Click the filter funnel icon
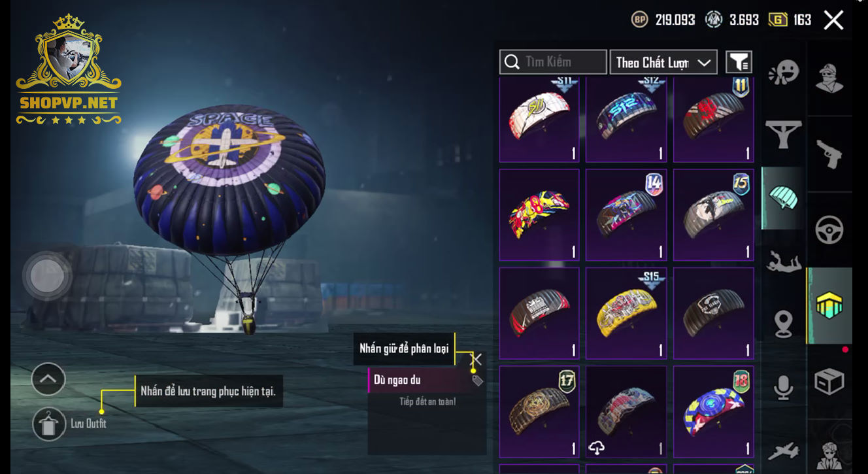868x474 pixels. click(x=739, y=62)
